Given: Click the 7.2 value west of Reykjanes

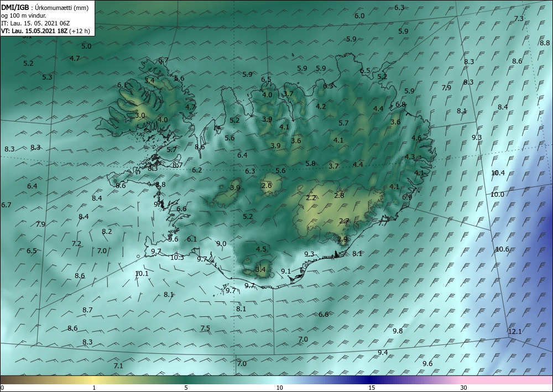Looking at the screenshot, I should click(76, 244).
